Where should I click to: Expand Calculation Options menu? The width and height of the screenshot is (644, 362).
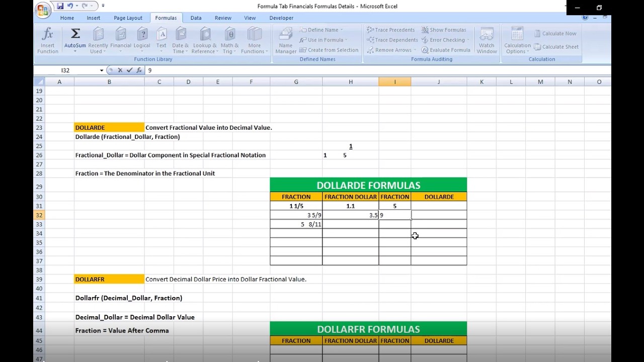(518, 41)
